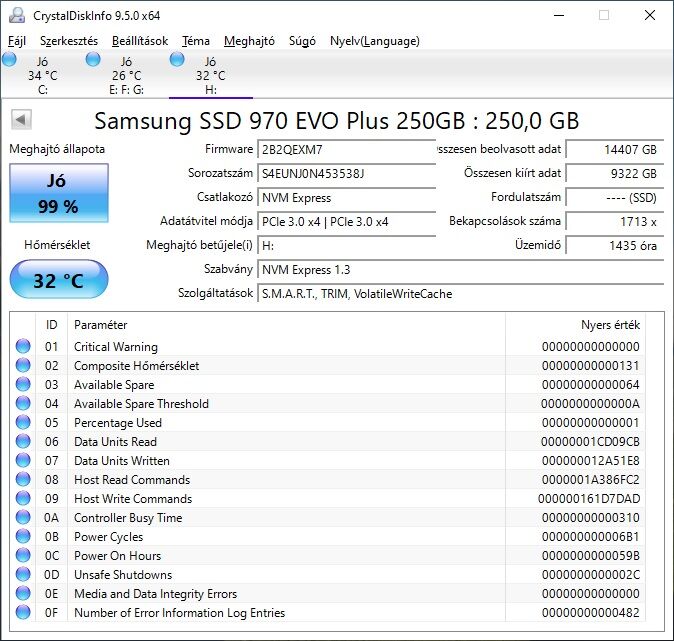Click status orb for Data Units Written

pos(23,460)
